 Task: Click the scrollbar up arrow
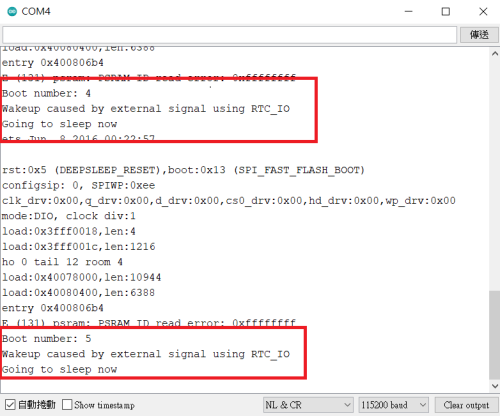pos(495,54)
